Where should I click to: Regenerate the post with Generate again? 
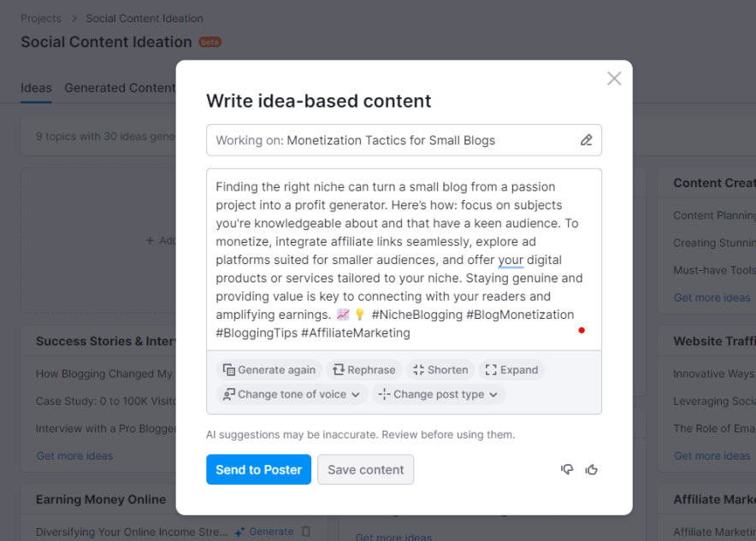click(269, 369)
